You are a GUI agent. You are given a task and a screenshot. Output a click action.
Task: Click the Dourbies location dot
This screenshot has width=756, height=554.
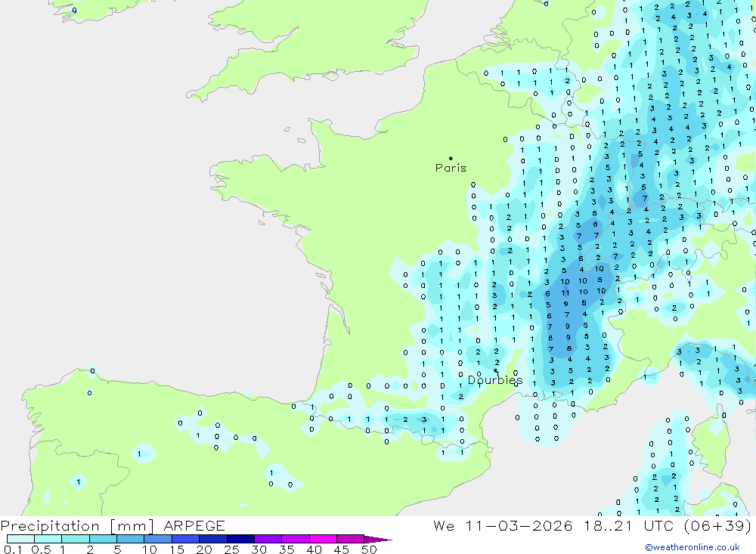[495, 371]
